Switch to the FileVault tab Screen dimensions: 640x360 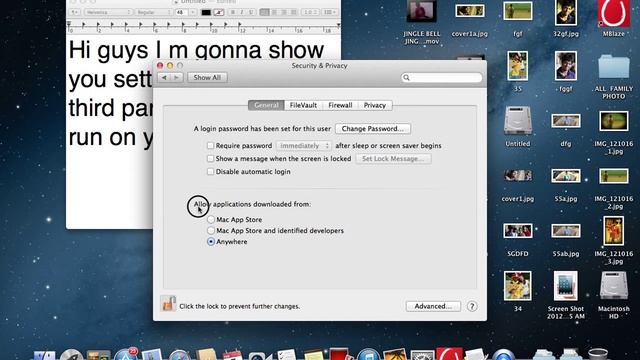pos(303,105)
